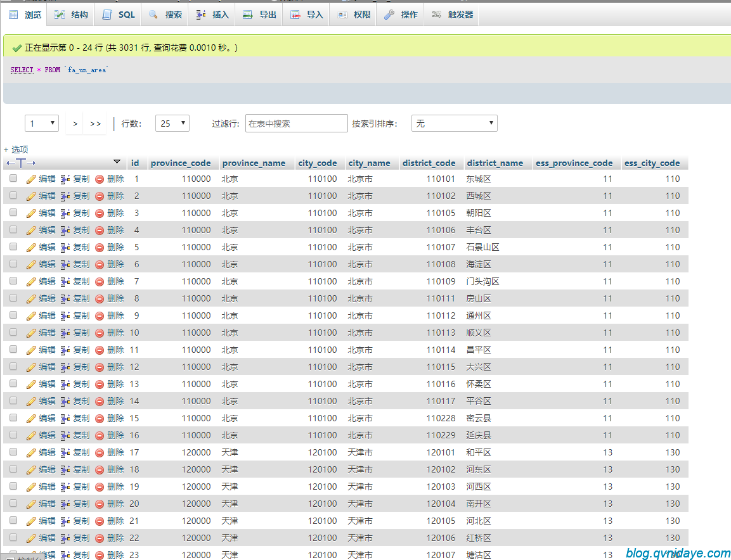
Task: Click the red delete icon for row id 9
Action: click(100, 316)
